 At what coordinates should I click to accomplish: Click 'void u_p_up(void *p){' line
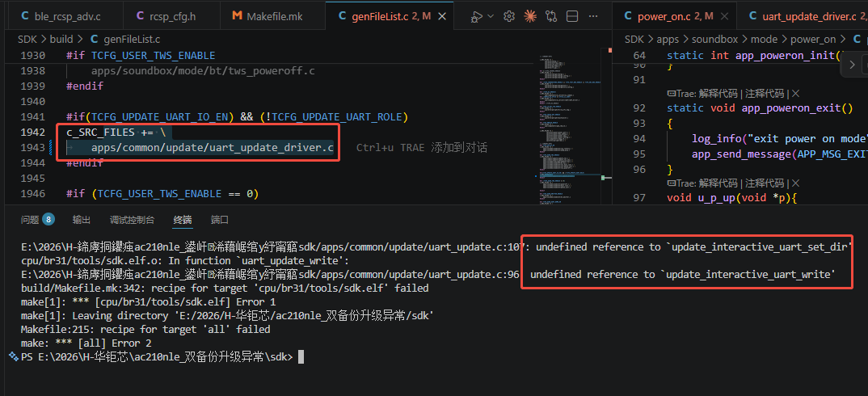(x=731, y=198)
